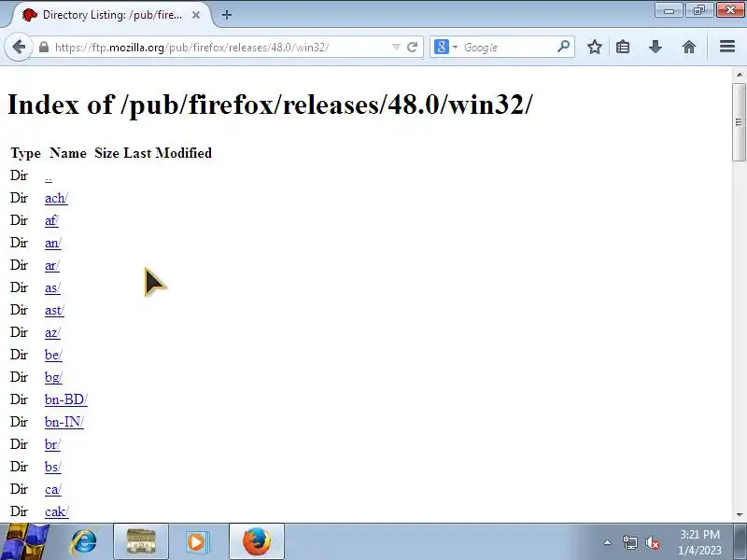Open the URL history dropdown arrow
This screenshot has height=560, width=747.
click(395, 48)
